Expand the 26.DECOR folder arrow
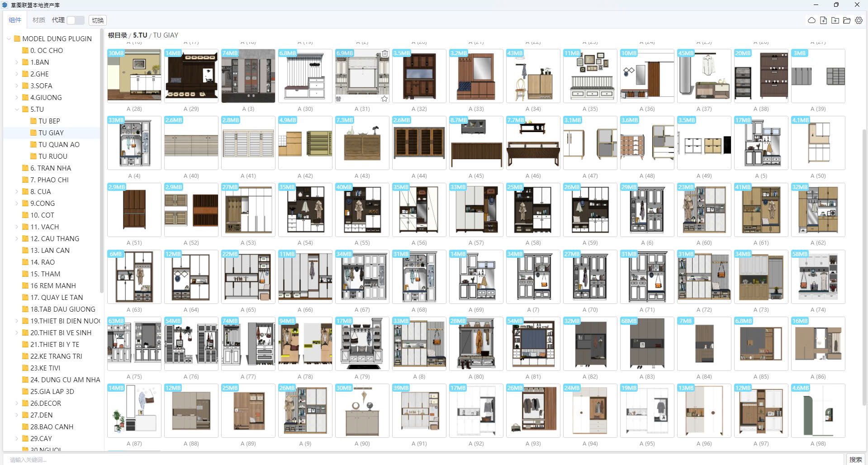Viewport: 868px width, 465px height. point(17,403)
